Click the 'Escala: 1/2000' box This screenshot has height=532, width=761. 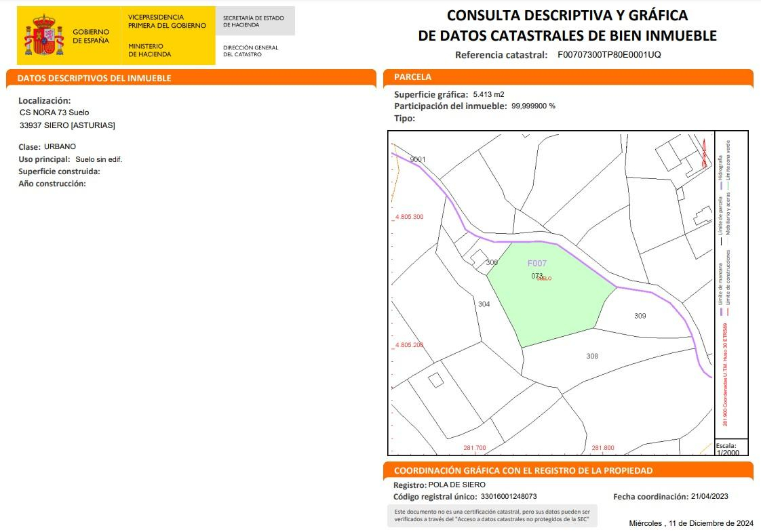[x=730, y=449]
